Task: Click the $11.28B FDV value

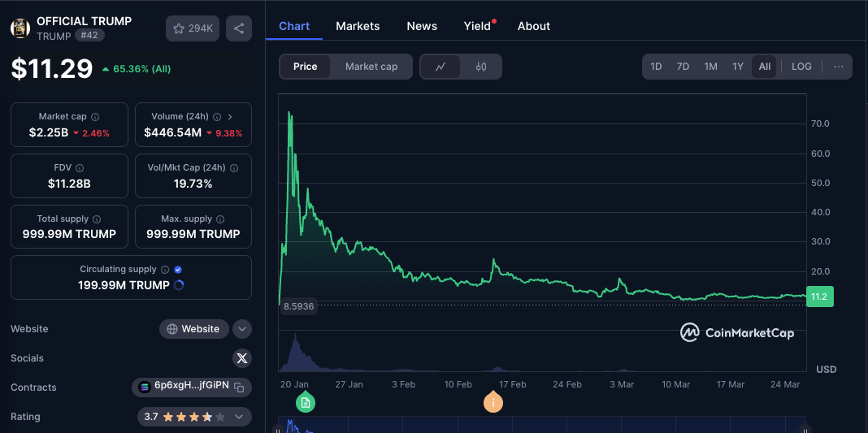Action: click(69, 184)
